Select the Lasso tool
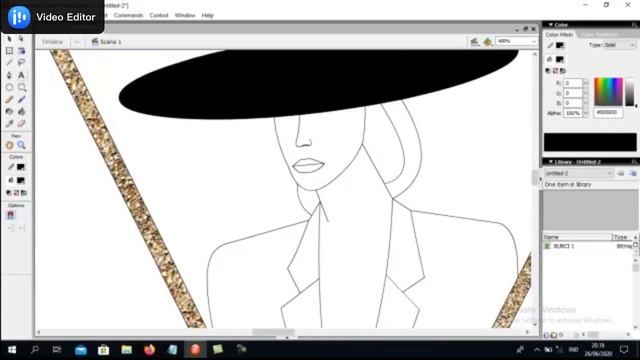 click(21, 62)
